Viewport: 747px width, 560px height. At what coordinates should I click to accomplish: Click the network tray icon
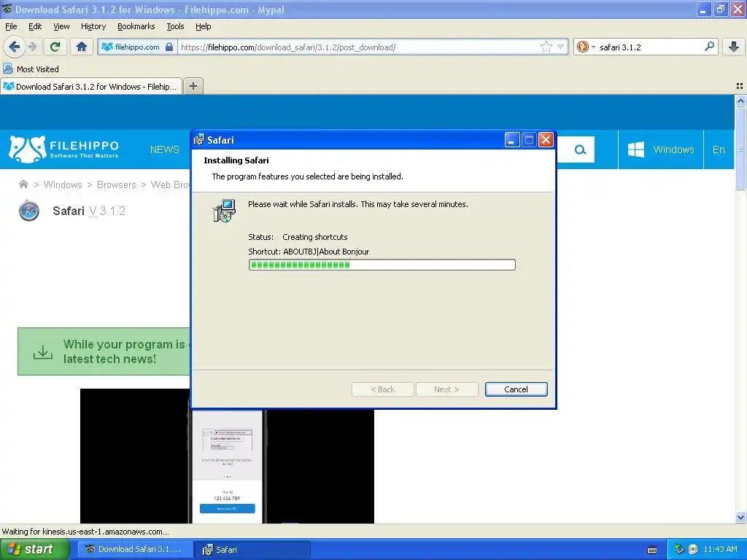coord(679,549)
